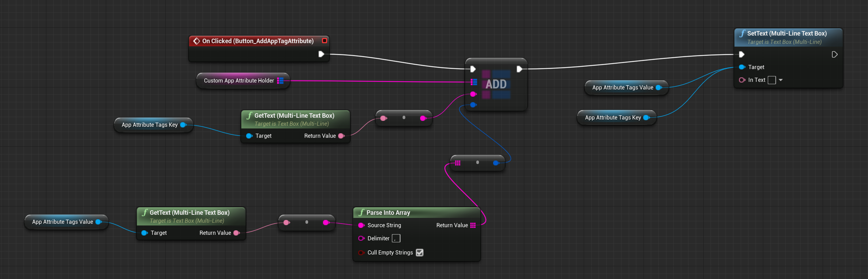Select the SetText (Multi-Line Text Box) node header

click(x=787, y=33)
